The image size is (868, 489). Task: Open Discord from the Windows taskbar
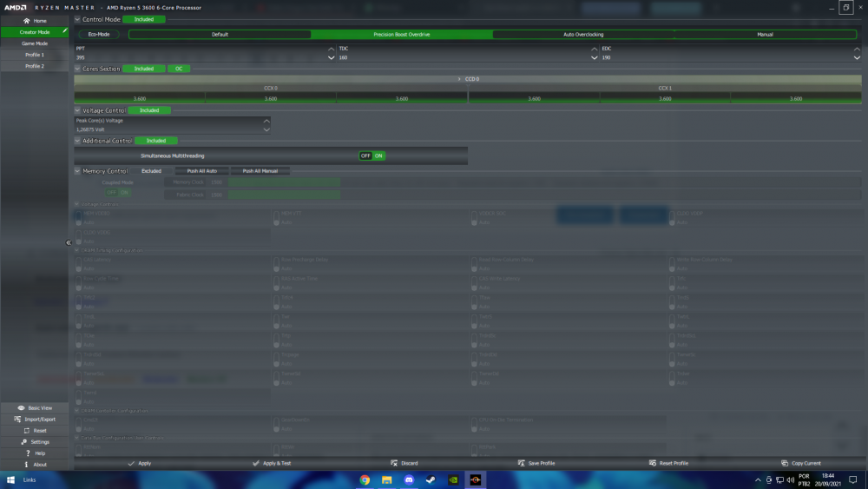409,479
